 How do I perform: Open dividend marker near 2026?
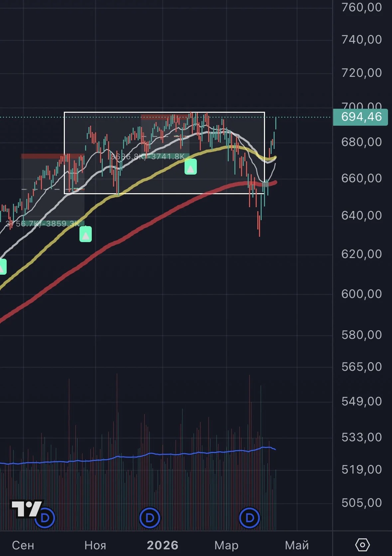pos(150,518)
